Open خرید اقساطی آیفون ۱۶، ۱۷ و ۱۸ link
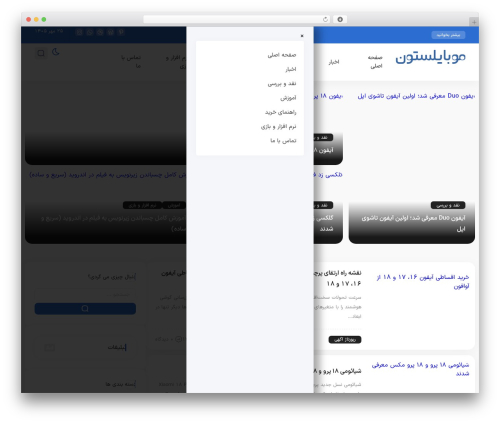The height and width of the screenshot is (423, 500). [423, 282]
